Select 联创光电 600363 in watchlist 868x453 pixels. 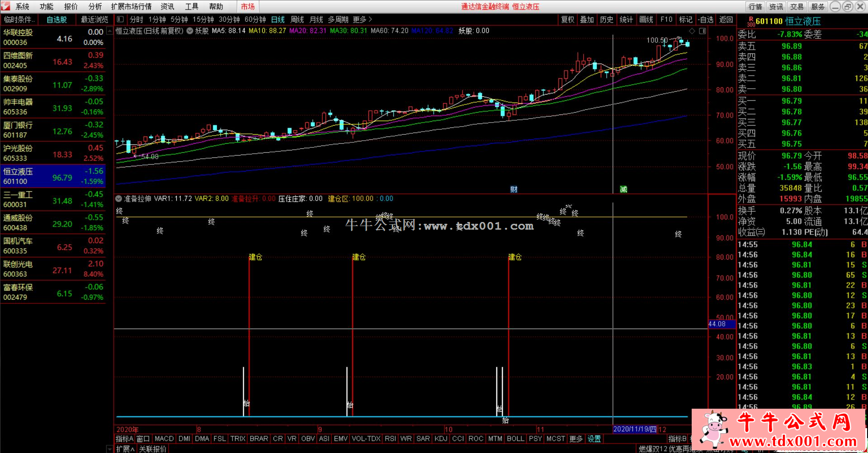[53, 269]
